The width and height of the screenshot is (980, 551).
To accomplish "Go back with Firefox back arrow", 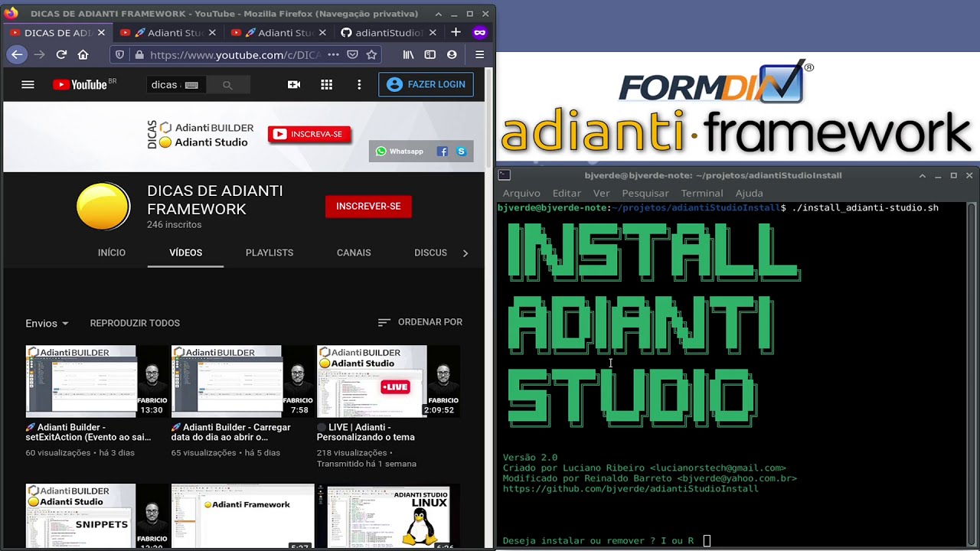I will pyautogui.click(x=17, y=54).
